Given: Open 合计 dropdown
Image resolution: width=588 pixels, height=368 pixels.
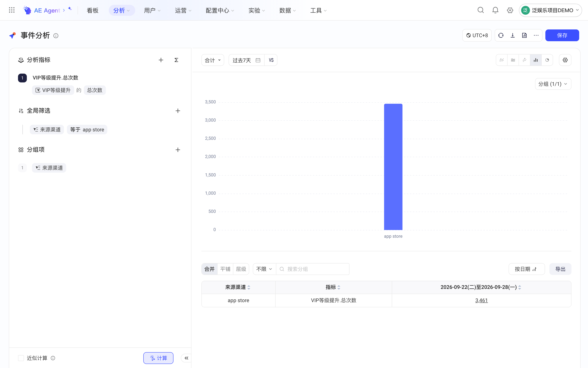Looking at the screenshot, I should coord(213,60).
